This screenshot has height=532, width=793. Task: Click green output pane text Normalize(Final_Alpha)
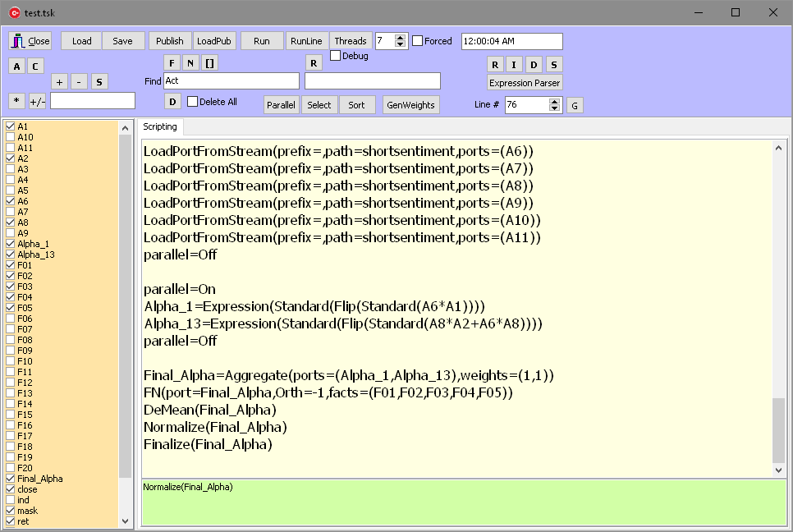pyautogui.click(x=188, y=487)
